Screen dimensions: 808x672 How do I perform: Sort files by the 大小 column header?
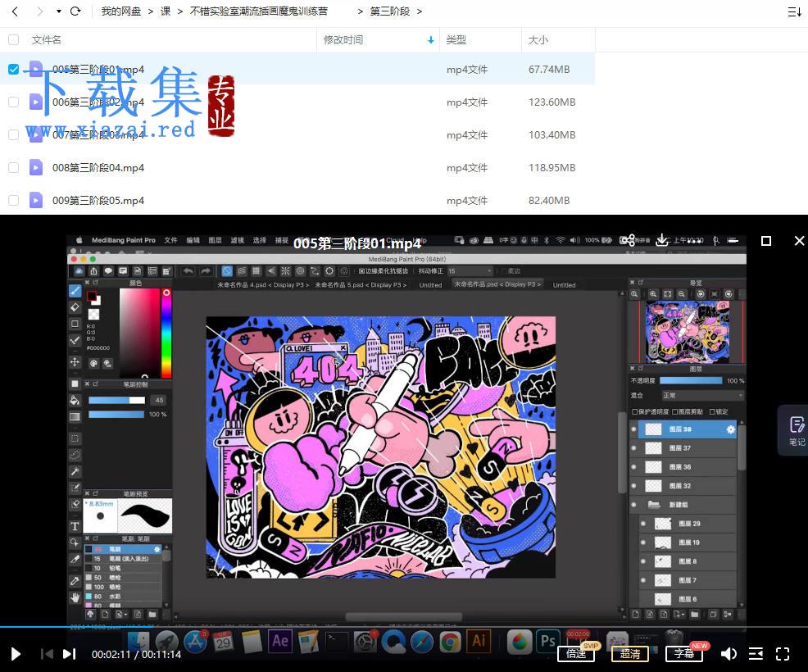[538, 39]
